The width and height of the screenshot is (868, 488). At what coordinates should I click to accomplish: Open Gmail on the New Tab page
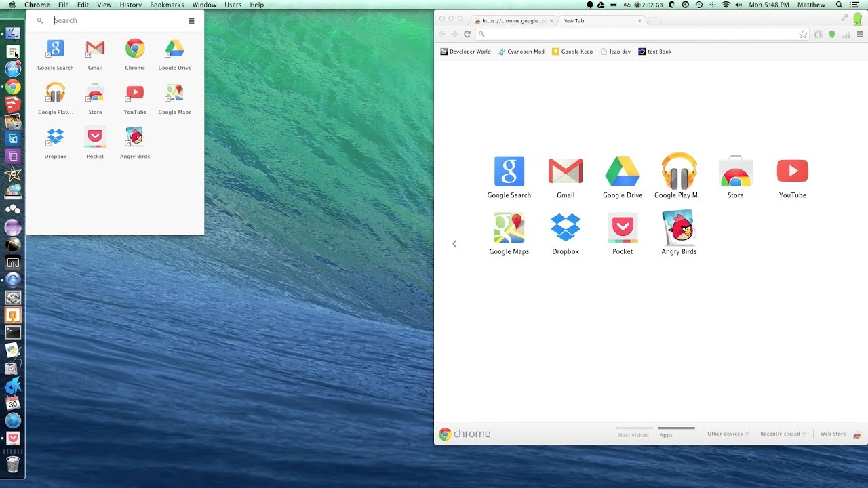[x=566, y=178]
